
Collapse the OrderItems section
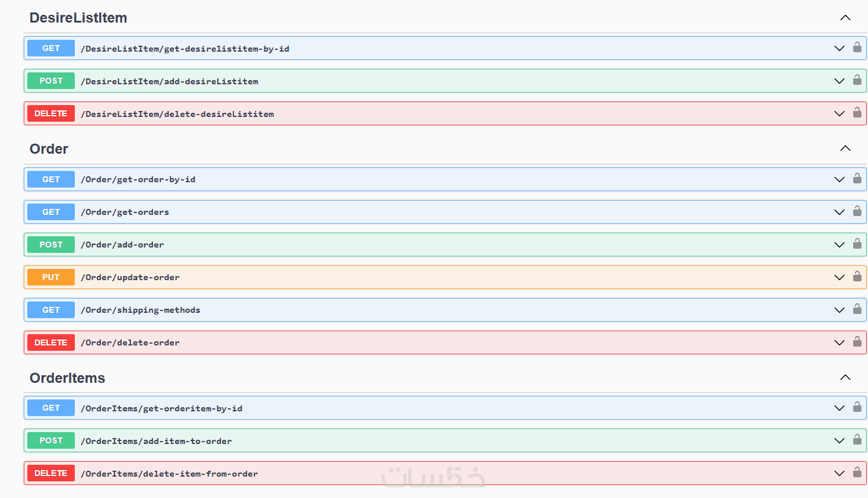[x=845, y=378]
